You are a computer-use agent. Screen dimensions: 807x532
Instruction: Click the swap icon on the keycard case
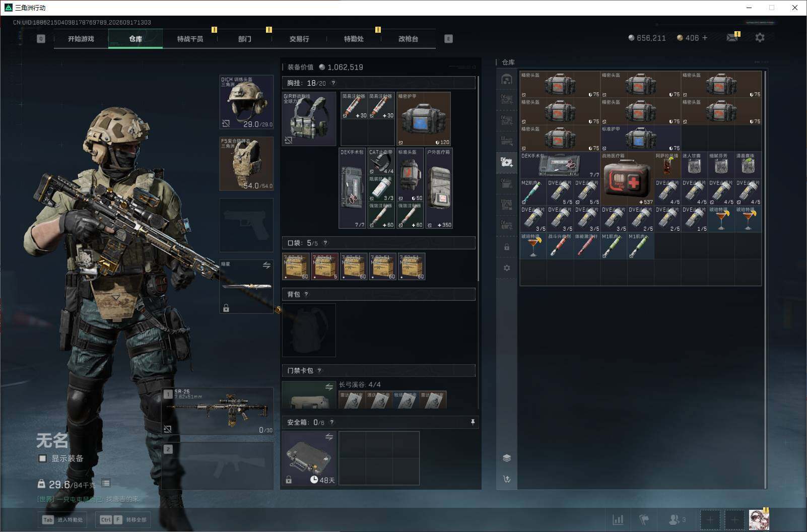click(x=329, y=387)
